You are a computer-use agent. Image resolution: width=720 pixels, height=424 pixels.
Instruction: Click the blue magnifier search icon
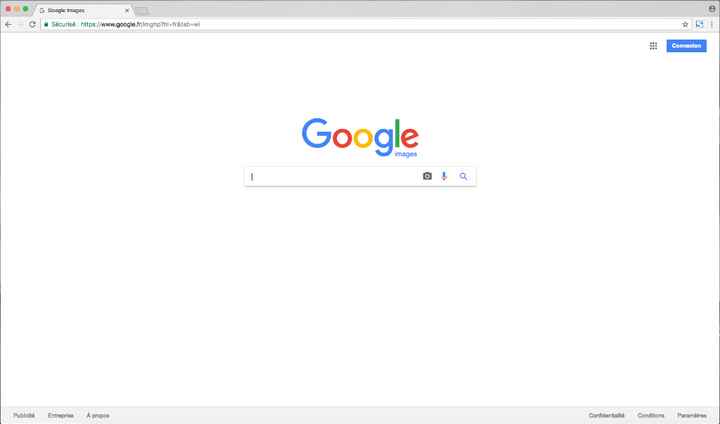463,176
